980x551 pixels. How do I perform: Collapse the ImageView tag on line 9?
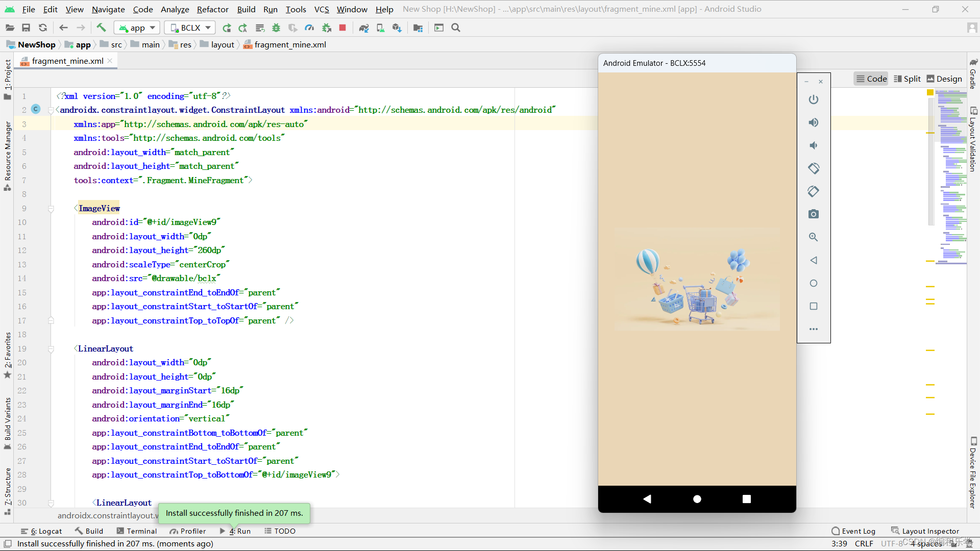(51, 209)
